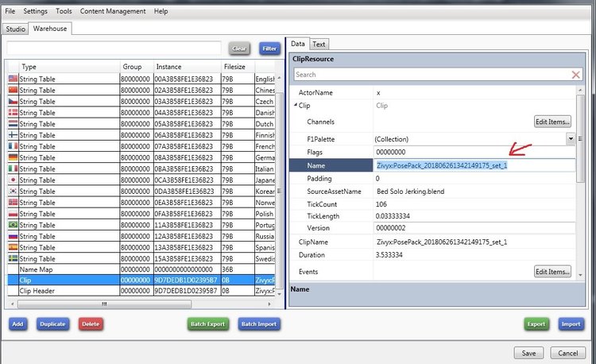Sort by the Instance column header
The height and width of the screenshot is (364, 596).
tap(188, 67)
